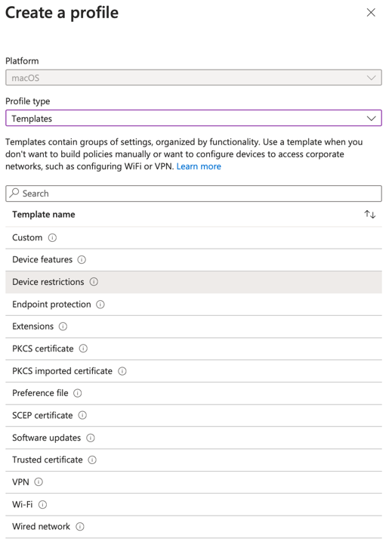
Task: Open the Learn more link
Action: pos(199,166)
